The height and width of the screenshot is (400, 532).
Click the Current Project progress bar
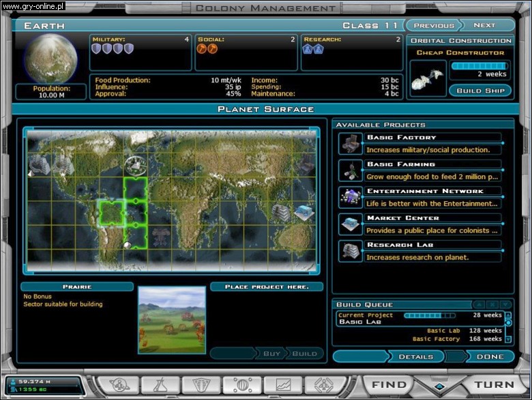click(x=430, y=315)
